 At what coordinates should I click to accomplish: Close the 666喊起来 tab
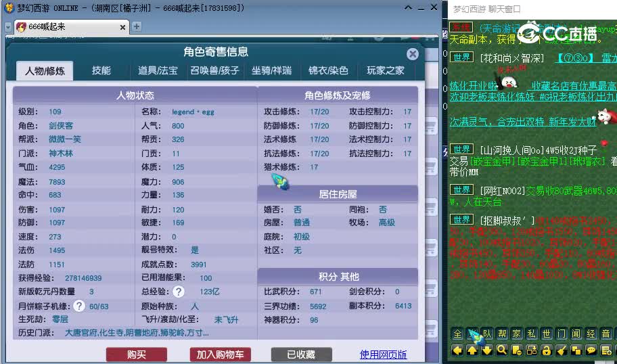(122, 27)
